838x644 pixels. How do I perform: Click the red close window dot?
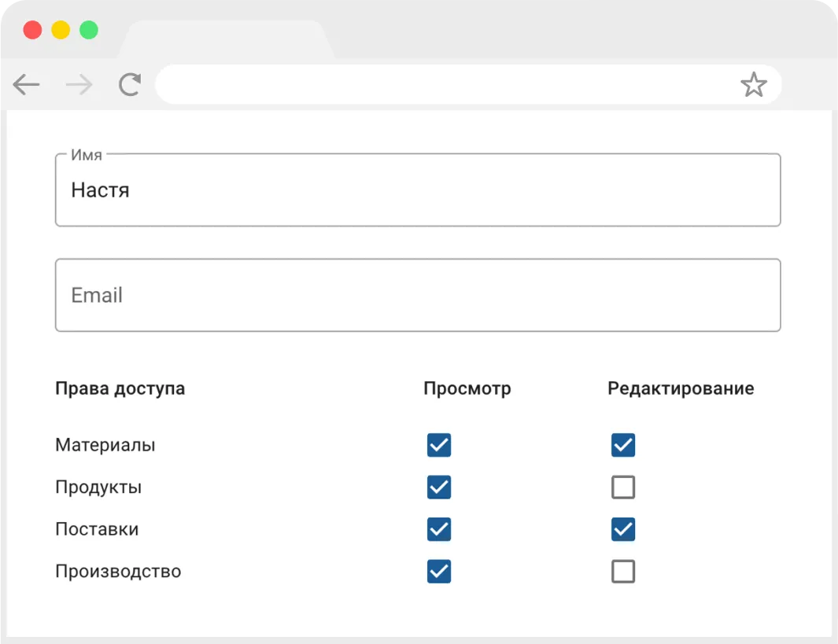tap(32, 30)
